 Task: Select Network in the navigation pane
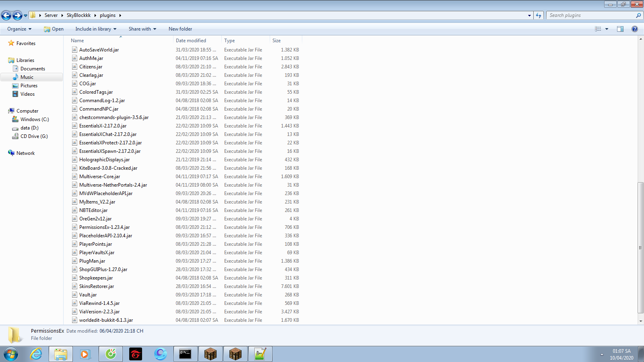[x=25, y=153]
